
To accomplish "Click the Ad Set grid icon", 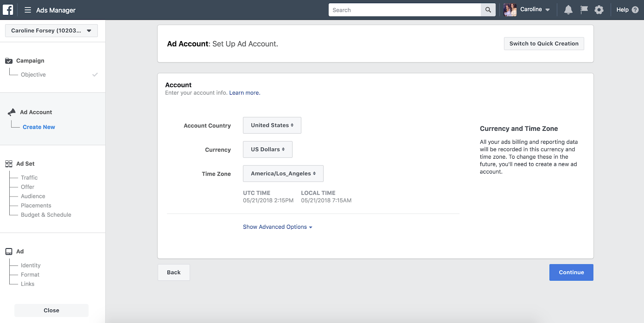I will (9, 164).
